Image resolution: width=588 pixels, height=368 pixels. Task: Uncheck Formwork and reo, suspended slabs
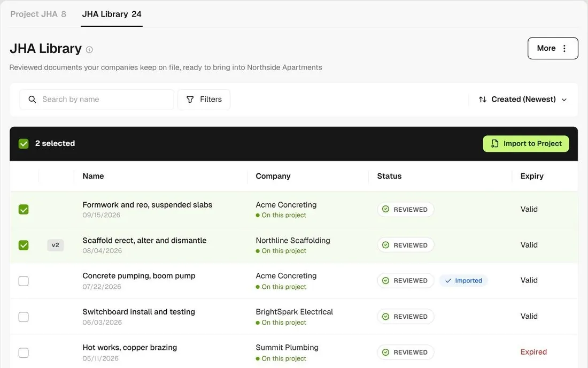tap(24, 209)
